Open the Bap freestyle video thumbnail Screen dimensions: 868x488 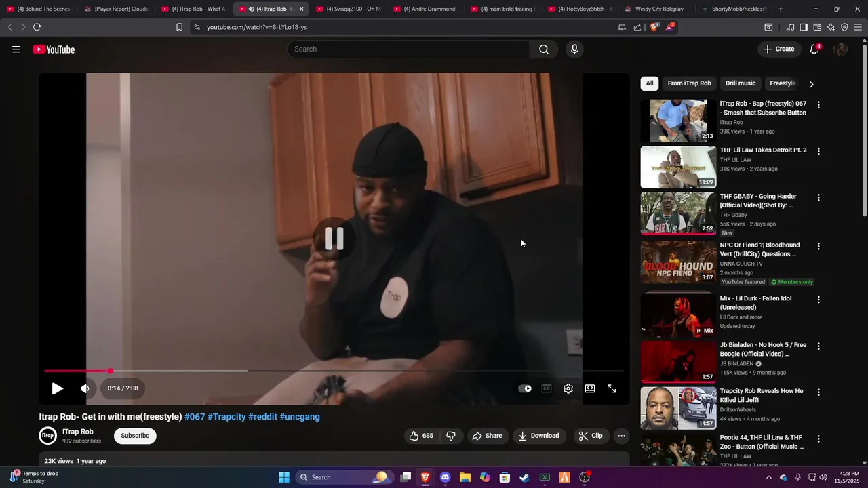coord(678,121)
